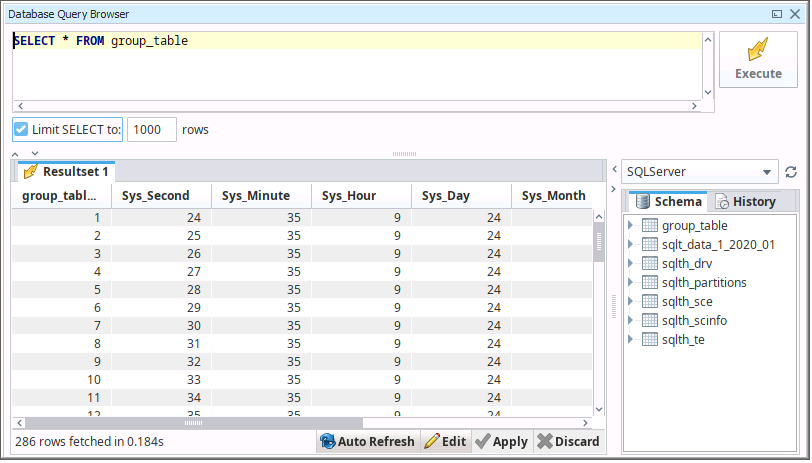The height and width of the screenshot is (463, 812).
Task: Click the group_table table icon in Schema
Action: click(x=649, y=225)
